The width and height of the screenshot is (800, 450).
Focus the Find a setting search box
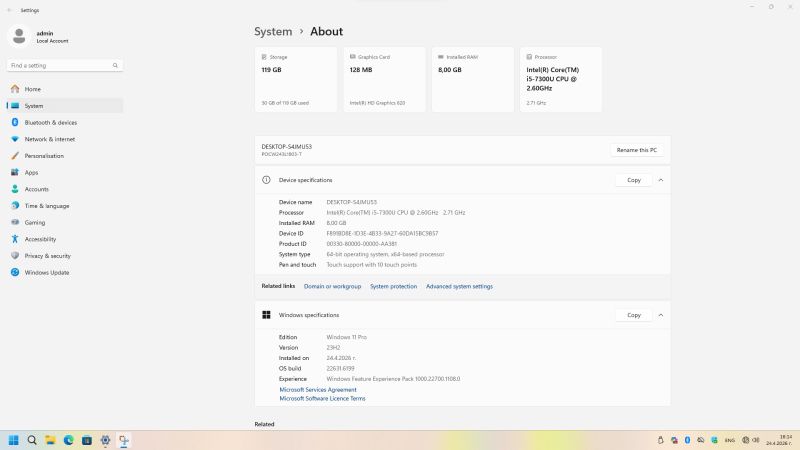(x=65, y=65)
